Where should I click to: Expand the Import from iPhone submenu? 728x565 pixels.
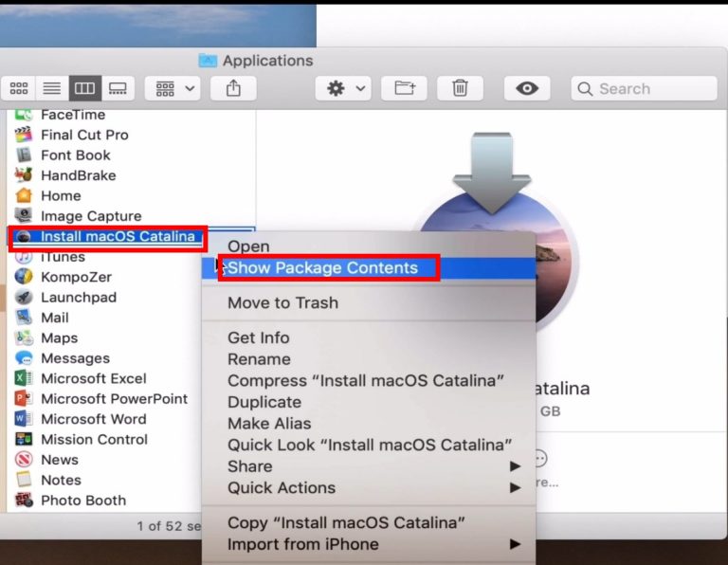[369, 544]
